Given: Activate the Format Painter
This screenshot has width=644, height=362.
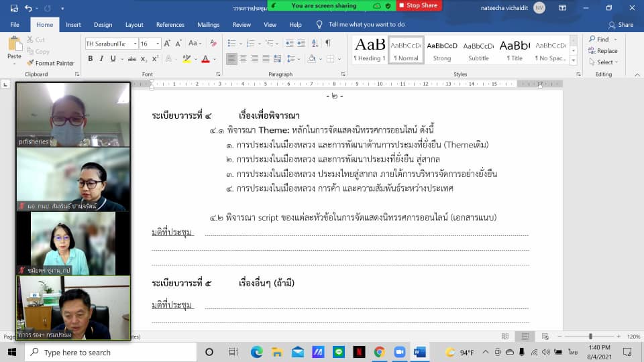Looking at the screenshot, I should point(50,63).
